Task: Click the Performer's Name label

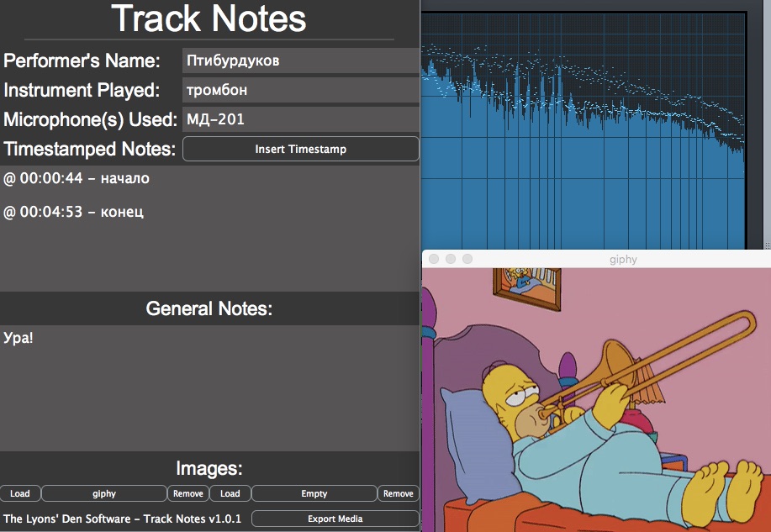Action: (82, 61)
